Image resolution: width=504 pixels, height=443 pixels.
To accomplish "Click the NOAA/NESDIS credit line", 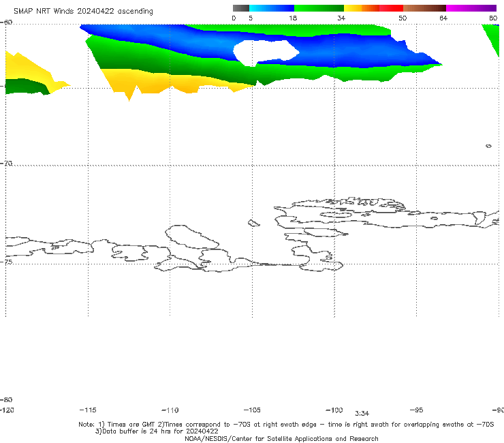I will [x=281, y=438].
